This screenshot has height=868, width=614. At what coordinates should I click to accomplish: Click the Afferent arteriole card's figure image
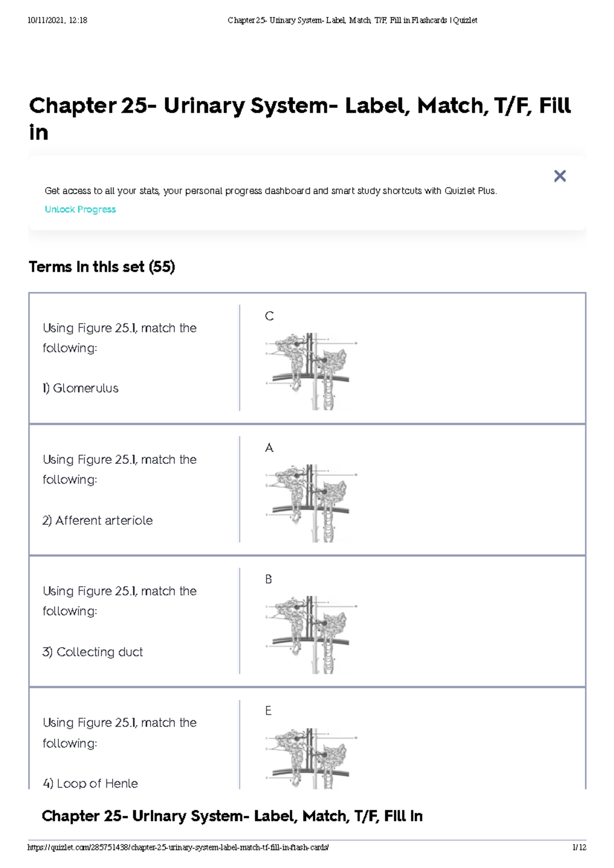point(311,503)
